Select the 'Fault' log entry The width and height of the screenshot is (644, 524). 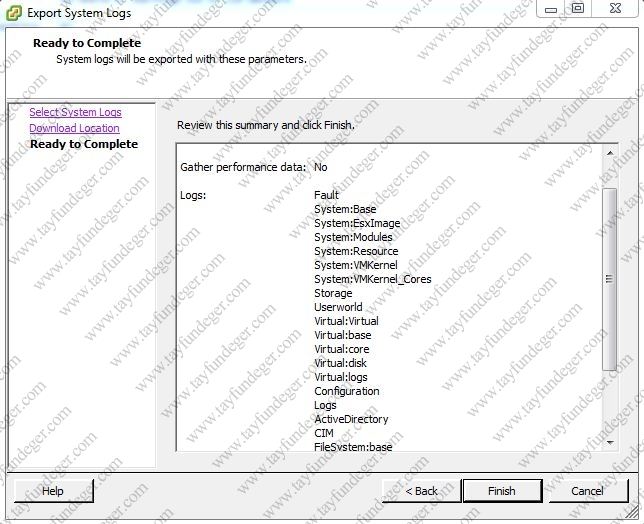pos(327,195)
